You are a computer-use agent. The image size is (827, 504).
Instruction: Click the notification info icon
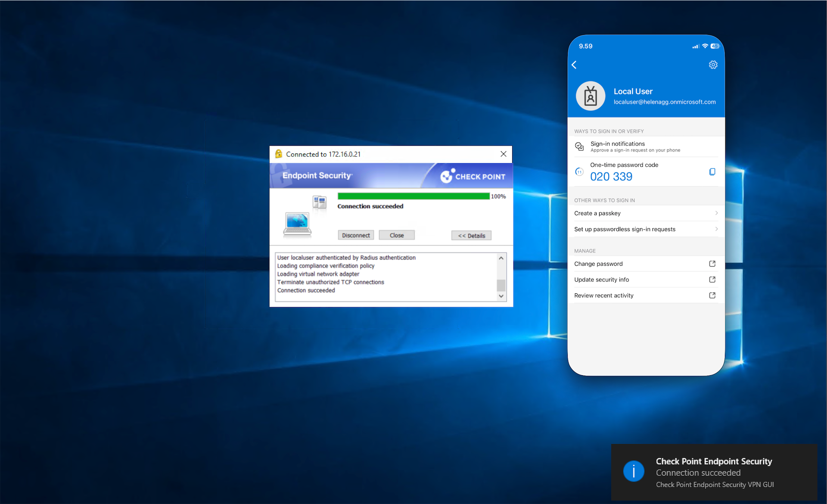634,471
